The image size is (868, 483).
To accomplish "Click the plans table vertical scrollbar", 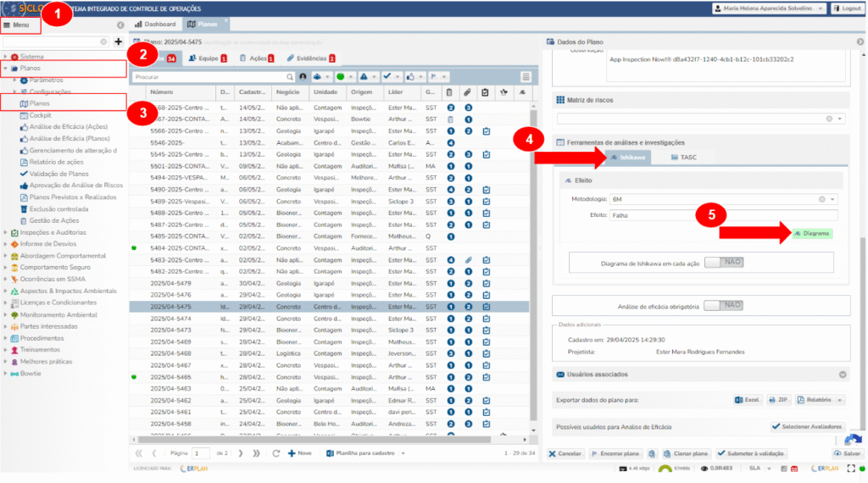I will (x=533, y=265).
